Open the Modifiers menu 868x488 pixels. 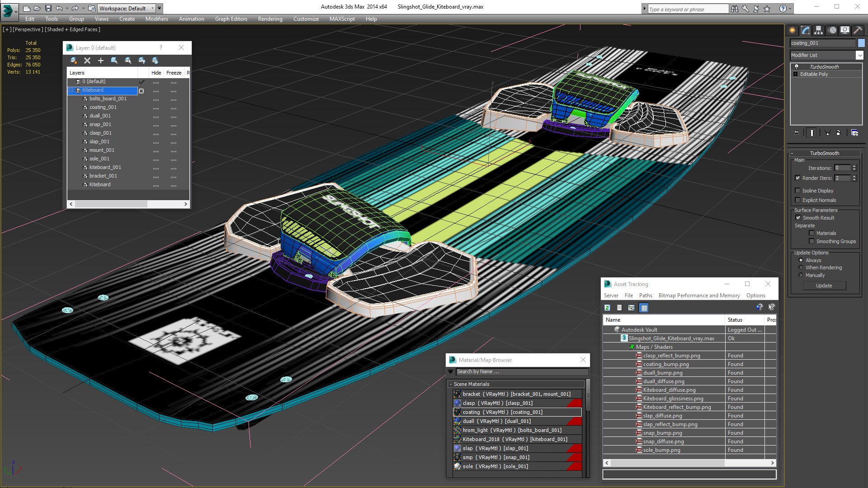(x=156, y=19)
